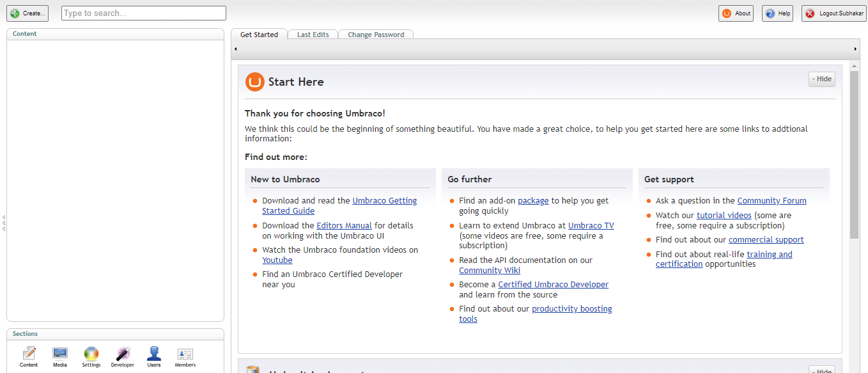Open the Certified Umbraco Developer link
The height and width of the screenshot is (373, 868).
click(553, 284)
